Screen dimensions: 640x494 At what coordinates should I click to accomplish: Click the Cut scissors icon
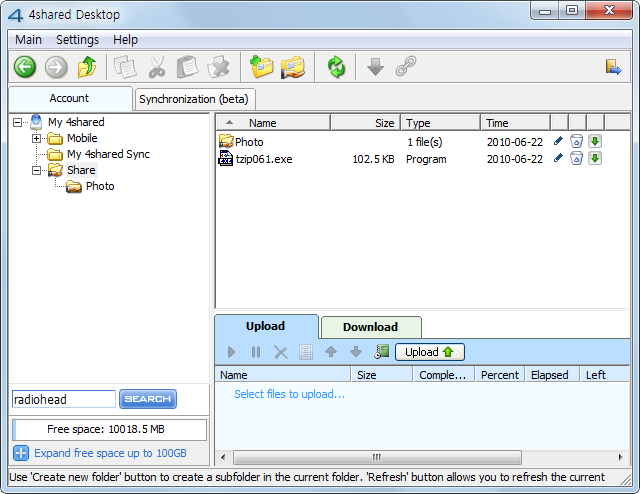tap(157, 67)
